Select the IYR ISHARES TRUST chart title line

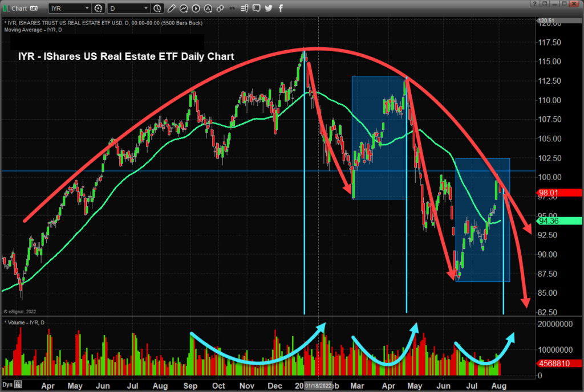pos(103,23)
